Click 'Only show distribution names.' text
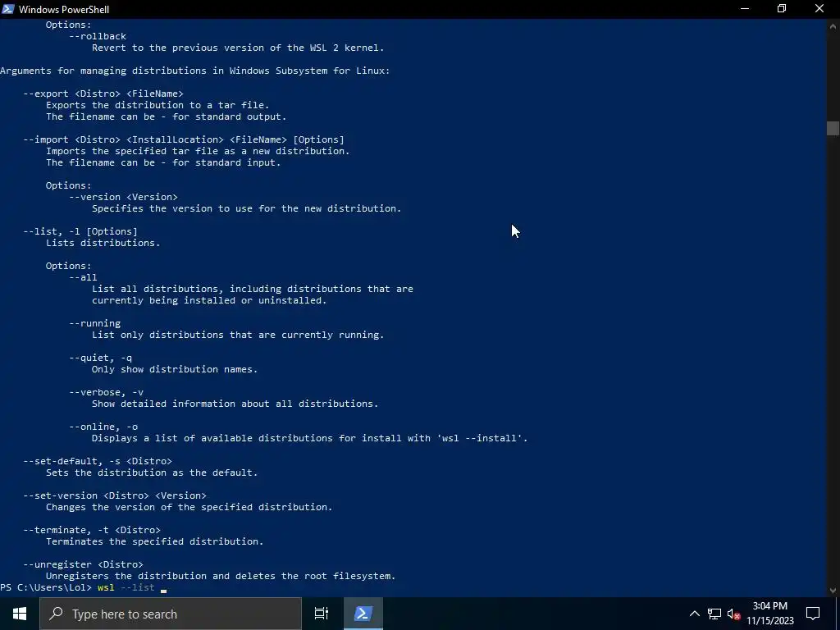The width and height of the screenshot is (840, 630). 175,369
